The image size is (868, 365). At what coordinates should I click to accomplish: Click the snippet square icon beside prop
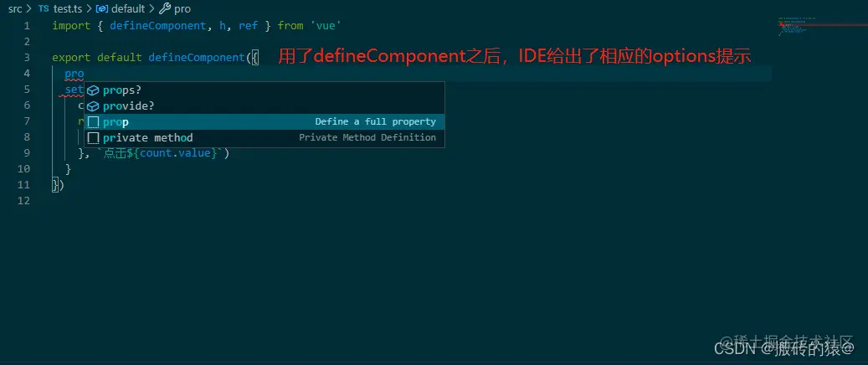click(94, 122)
